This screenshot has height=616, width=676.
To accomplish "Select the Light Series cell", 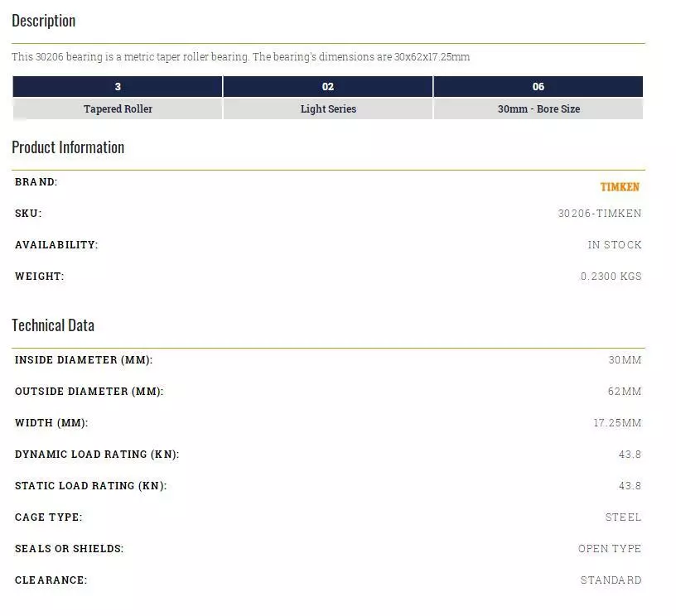I will coord(328,109).
